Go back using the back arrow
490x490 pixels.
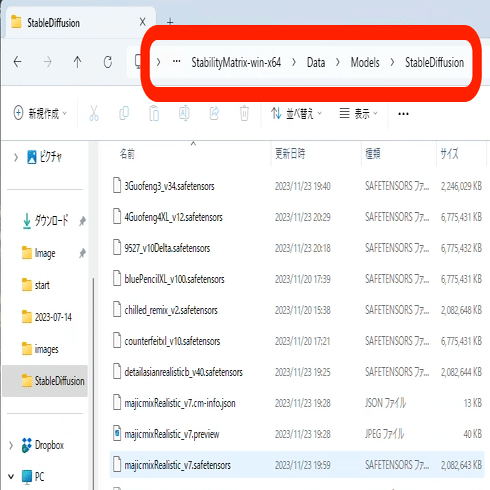[17, 62]
